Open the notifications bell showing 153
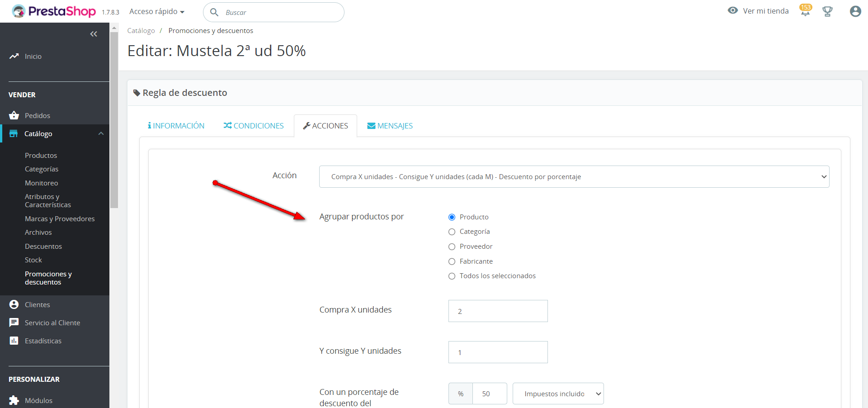The image size is (868, 408). 805,10
